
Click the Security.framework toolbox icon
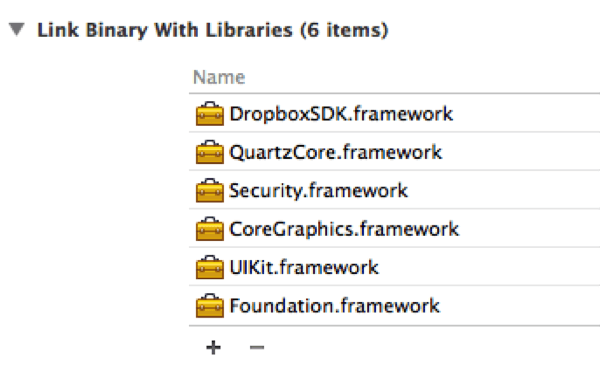(x=210, y=190)
